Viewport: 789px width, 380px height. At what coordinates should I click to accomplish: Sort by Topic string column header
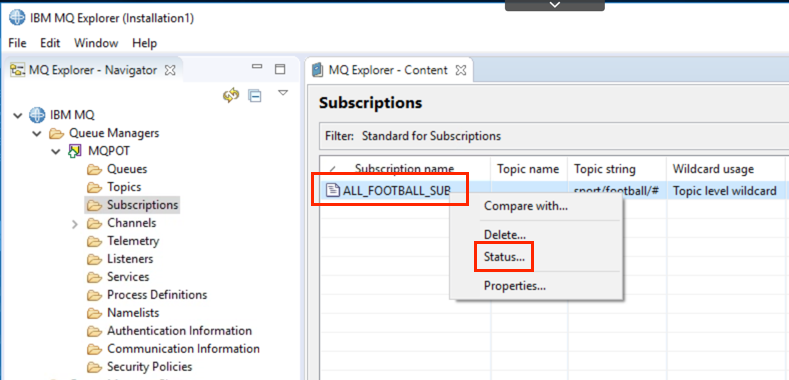[605, 170]
